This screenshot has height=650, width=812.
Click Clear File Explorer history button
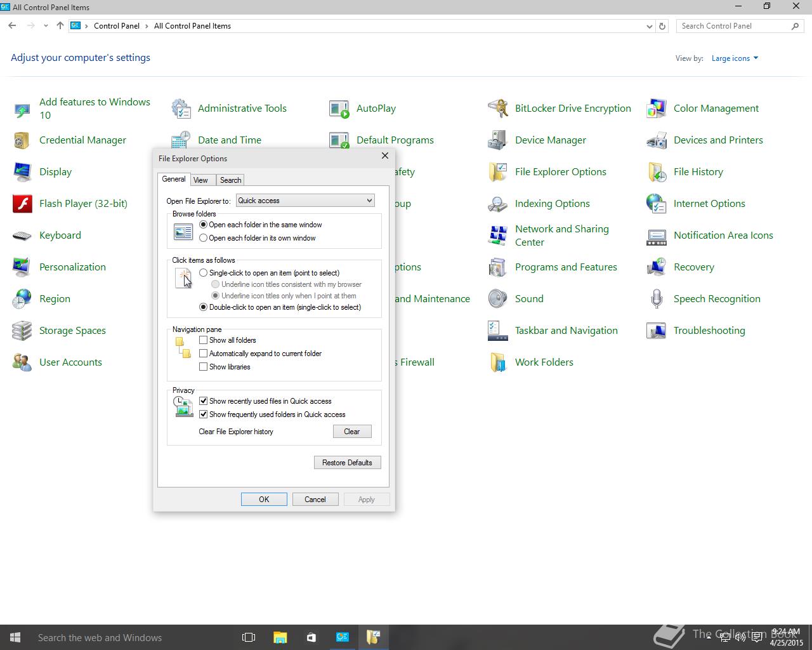(352, 432)
